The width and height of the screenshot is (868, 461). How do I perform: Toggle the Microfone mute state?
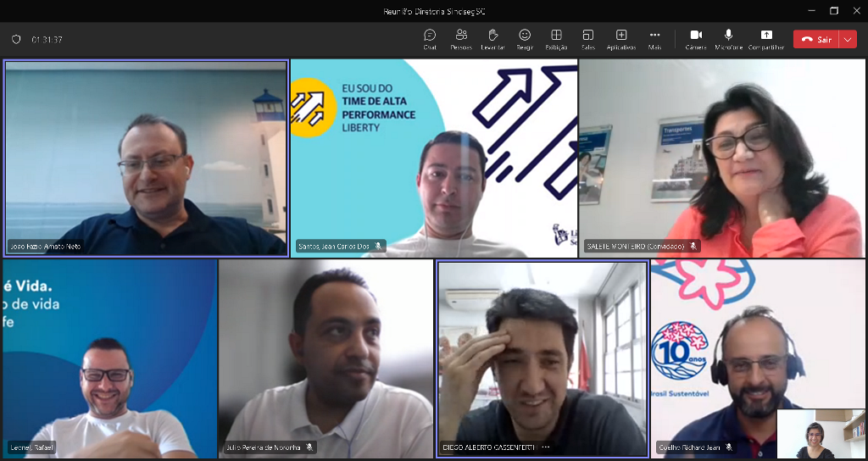[x=728, y=39]
